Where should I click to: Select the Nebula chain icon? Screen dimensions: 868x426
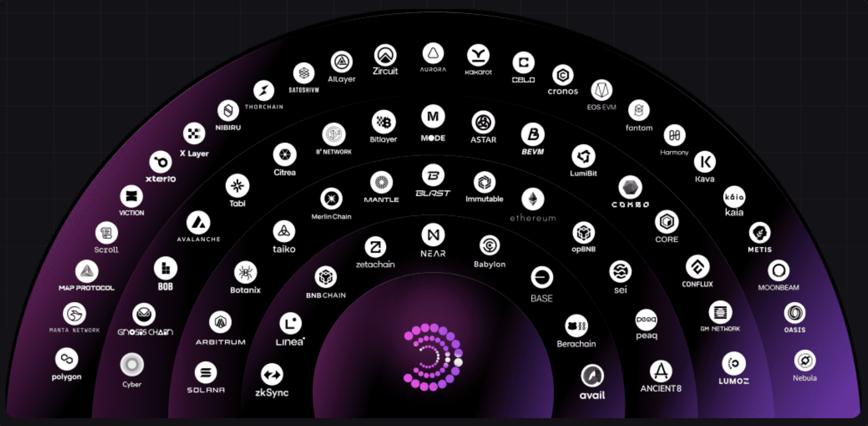pyautogui.click(x=805, y=360)
